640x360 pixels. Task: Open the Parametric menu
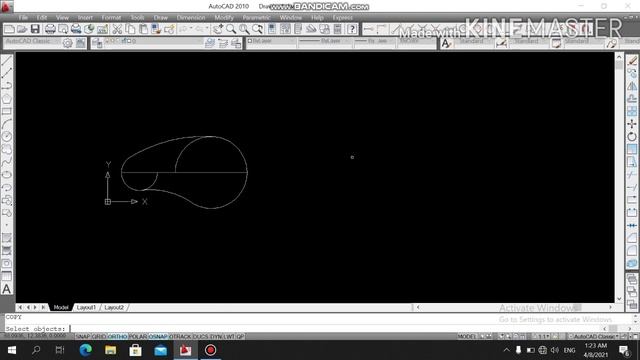tap(257, 18)
